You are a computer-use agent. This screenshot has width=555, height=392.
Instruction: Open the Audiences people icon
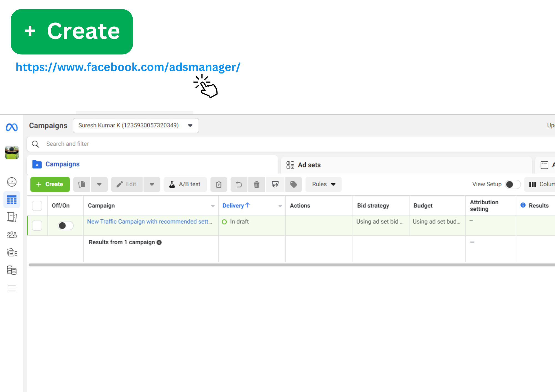click(12, 235)
